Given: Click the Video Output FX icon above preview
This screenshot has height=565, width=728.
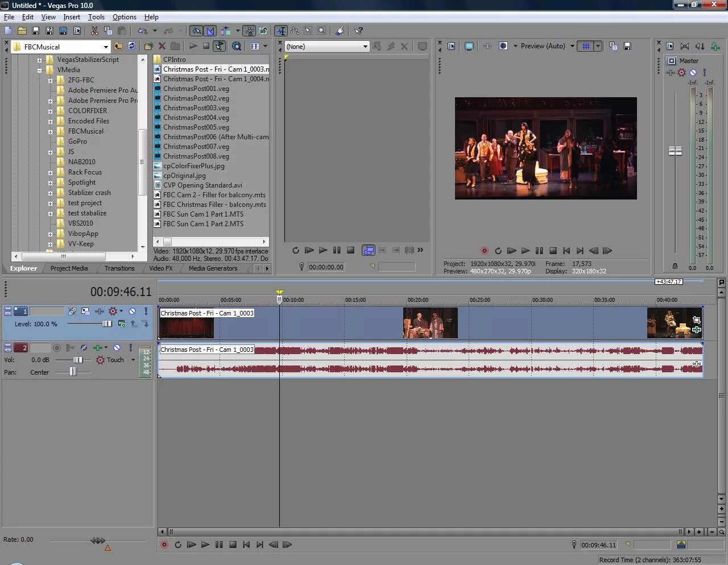Looking at the screenshot, I should (487, 46).
